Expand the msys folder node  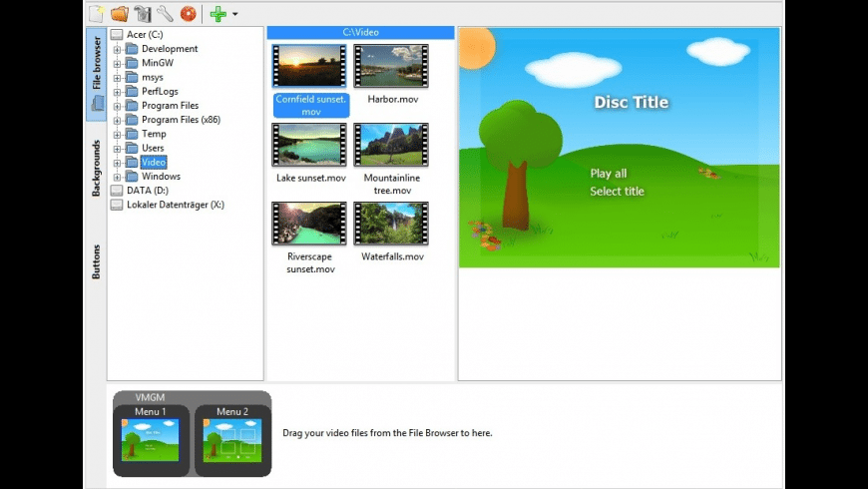click(117, 78)
